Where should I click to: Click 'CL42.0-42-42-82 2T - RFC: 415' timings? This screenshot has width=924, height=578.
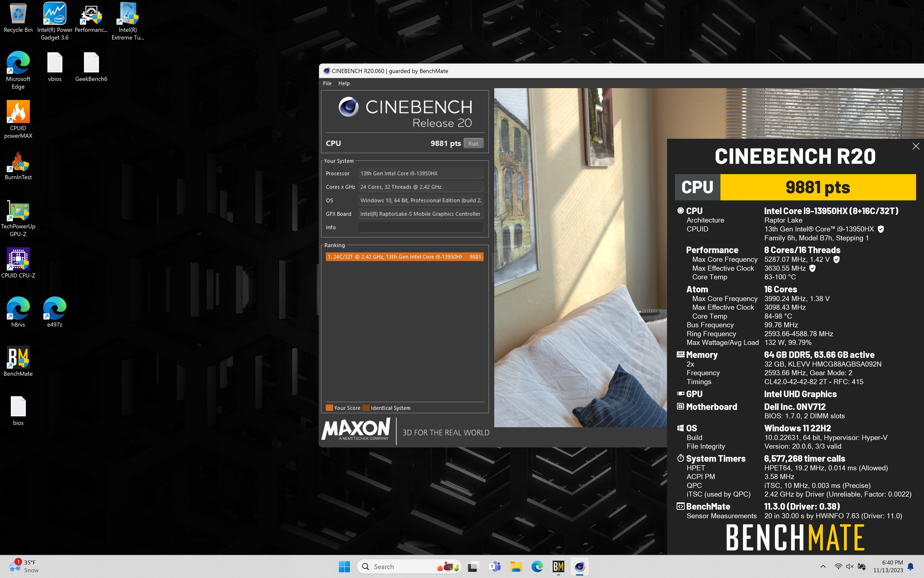point(814,381)
